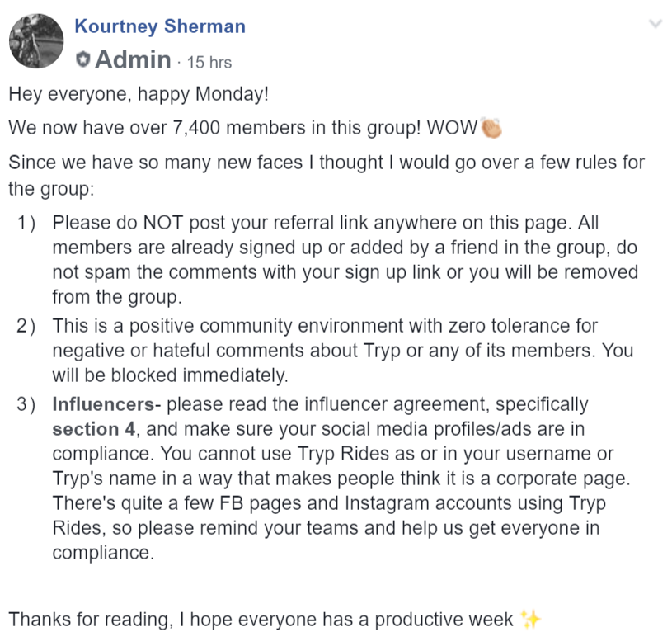Click 'Thanks for reading' closing line
The width and height of the screenshot is (672, 632).
(261, 619)
